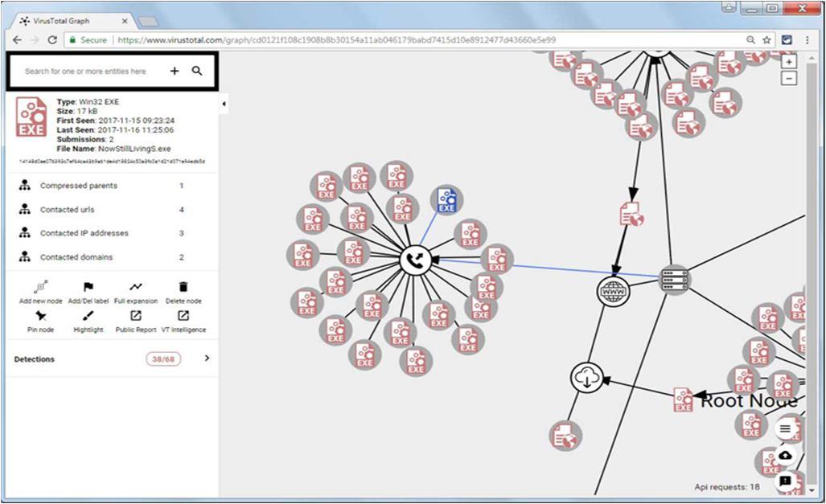Reload the page with refresh icon
Screen dimensions: 826x504
pyautogui.click(x=52, y=40)
